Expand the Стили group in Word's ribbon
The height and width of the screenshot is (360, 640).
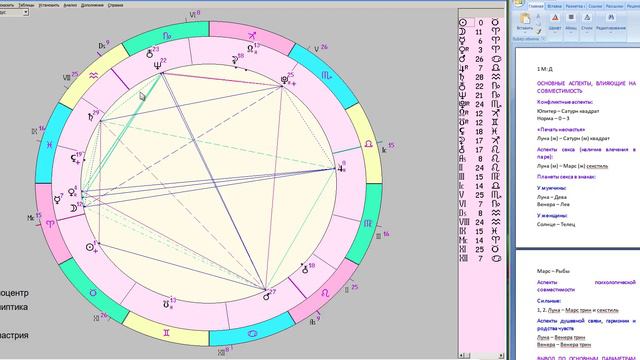[587, 22]
